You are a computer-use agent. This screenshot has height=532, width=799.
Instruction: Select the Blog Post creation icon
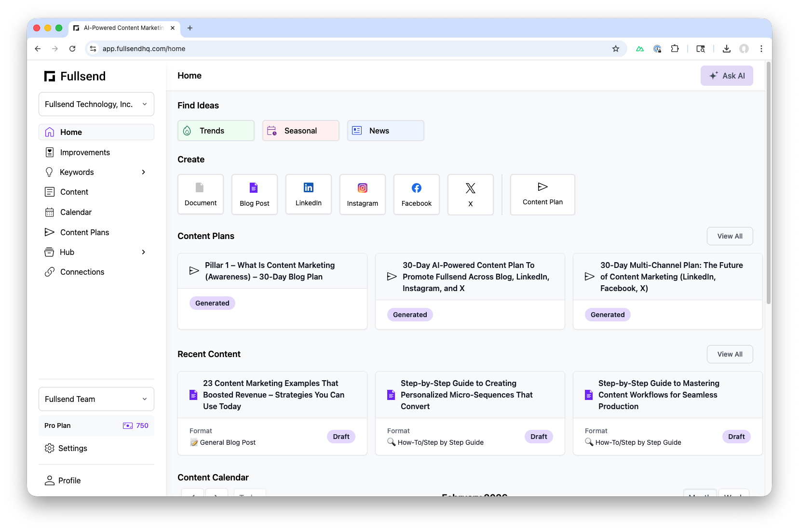[254, 194]
